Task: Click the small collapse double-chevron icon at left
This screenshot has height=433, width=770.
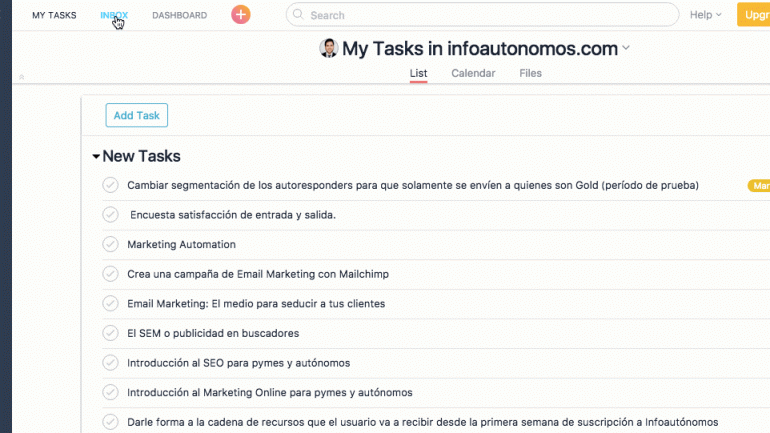Action: pos(22,77)
